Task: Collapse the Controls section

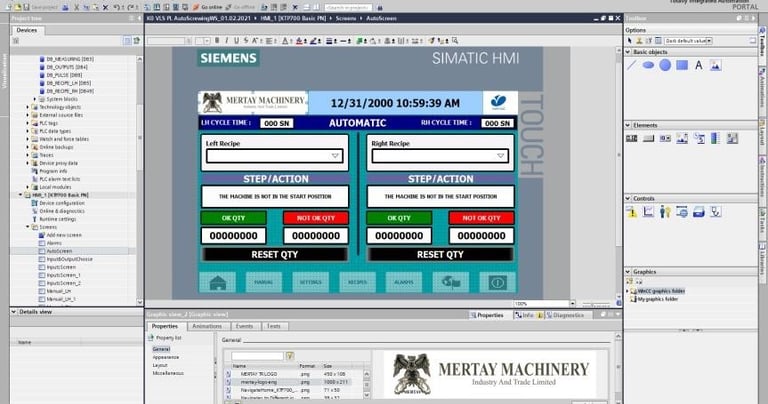Action: [628, 198]
